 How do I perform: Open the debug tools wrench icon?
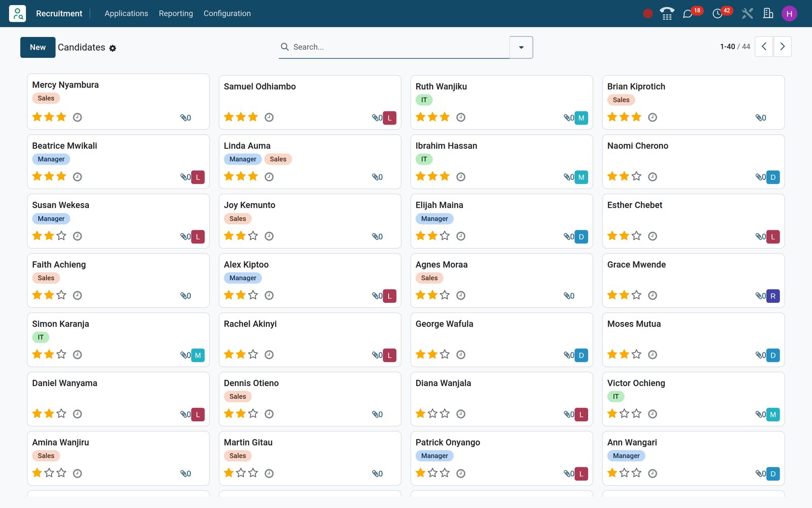747,14
